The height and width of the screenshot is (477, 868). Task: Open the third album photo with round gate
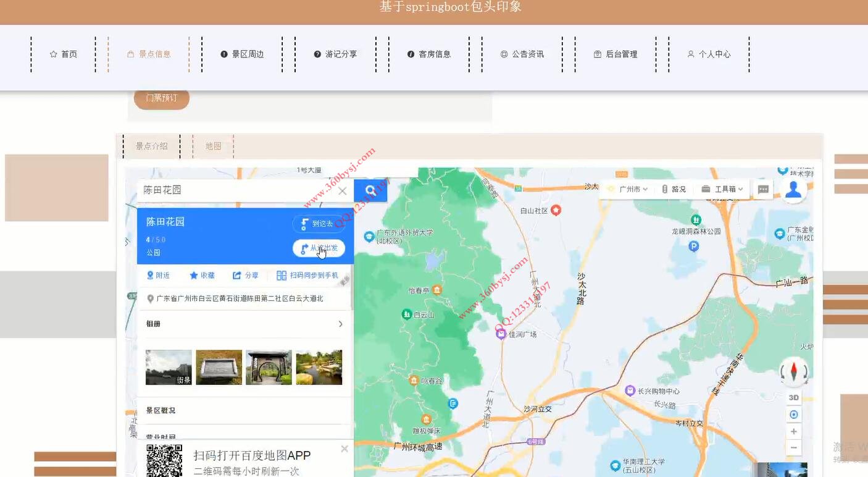269,368
